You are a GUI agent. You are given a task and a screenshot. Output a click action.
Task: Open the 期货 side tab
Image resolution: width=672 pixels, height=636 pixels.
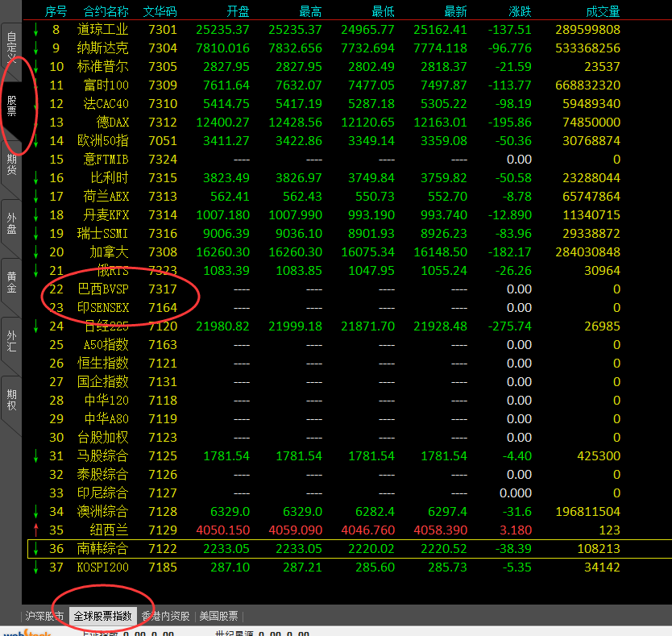[x=11, y=164]
